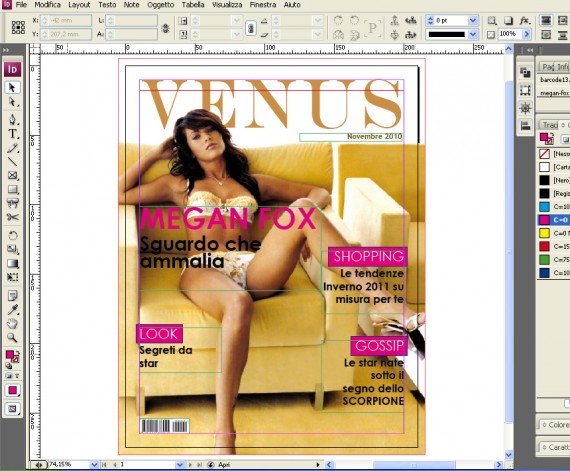Screen dimensions: 570x471
Task: Select the Gradient Swatch tool
Action: pyautogui.click(x=12, y=263)
